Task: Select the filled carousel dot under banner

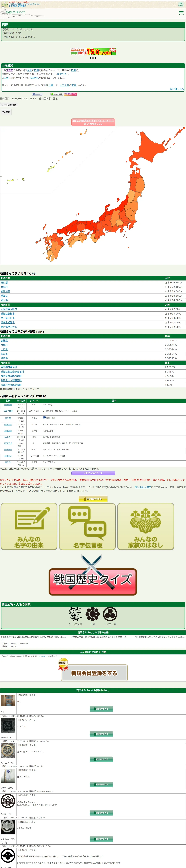Action: 95,58
